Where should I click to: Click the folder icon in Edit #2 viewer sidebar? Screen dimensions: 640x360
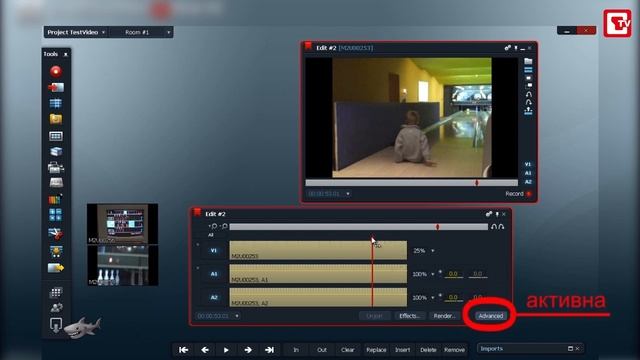point(528,61)
